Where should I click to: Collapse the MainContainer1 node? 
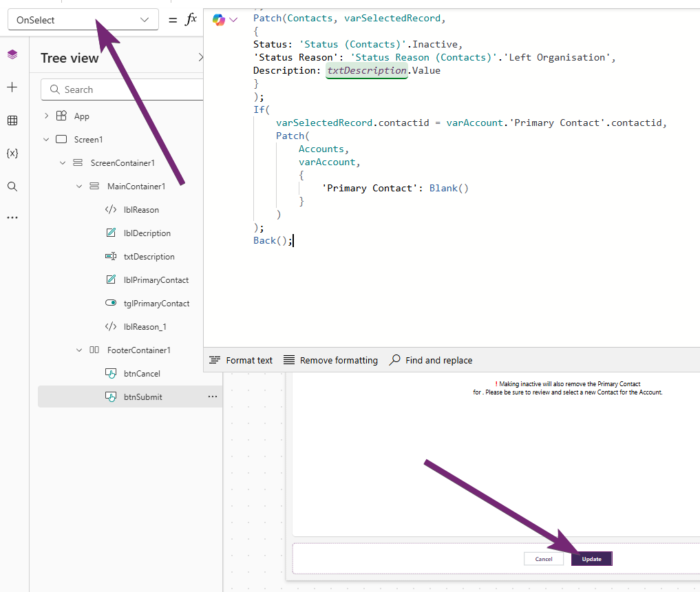79,187
